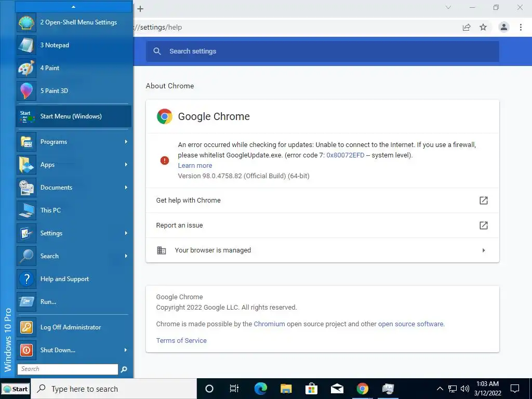Click the error code 0x80072EFD link

345,155
